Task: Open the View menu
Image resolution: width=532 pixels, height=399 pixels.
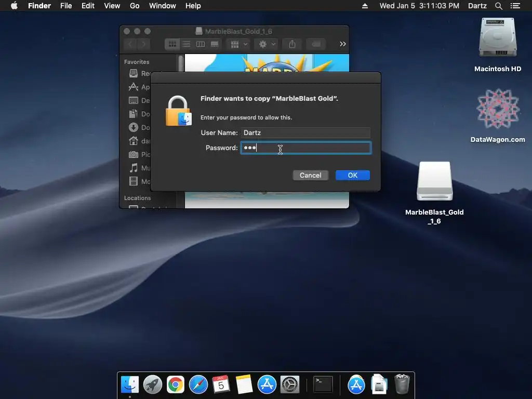Action: click(x=112, y=6)
